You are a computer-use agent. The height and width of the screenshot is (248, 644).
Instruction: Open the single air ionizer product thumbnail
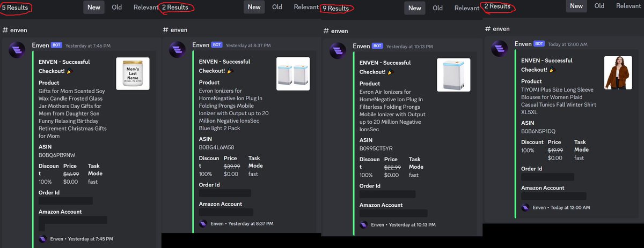[x=453, y=74]
